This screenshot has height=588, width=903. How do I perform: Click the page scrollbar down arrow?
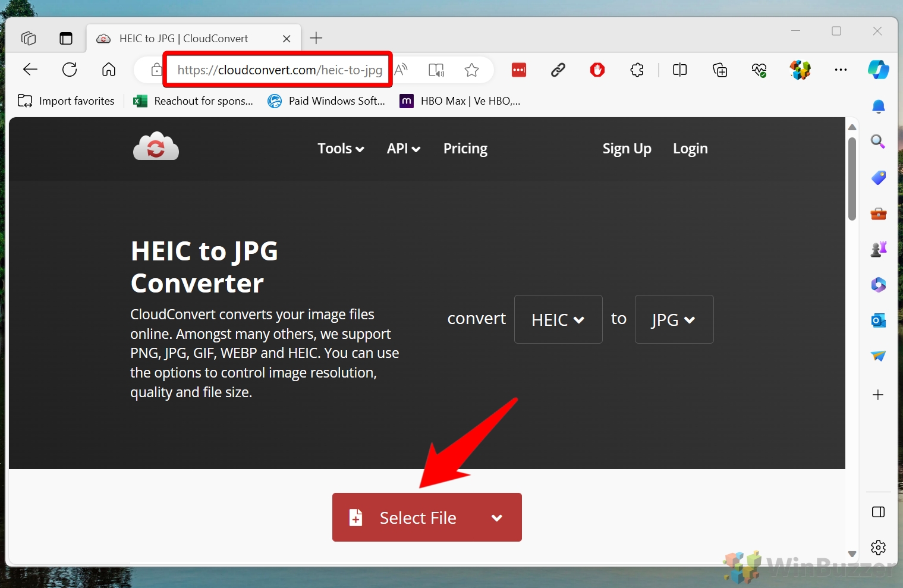pyautogui.click(x=852, y=554)
